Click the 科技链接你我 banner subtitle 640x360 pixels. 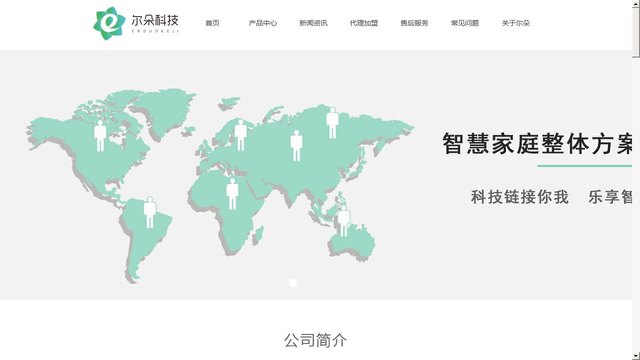tap(520, 197)
